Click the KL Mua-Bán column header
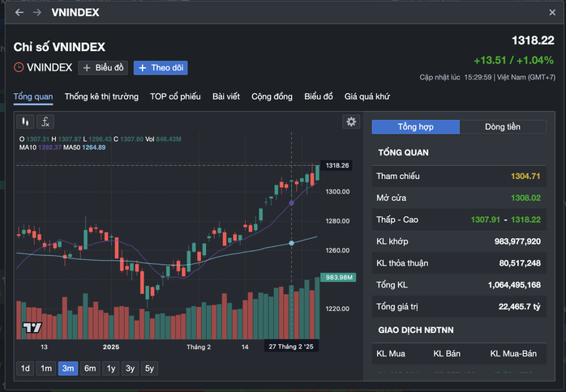 point(513,354)
